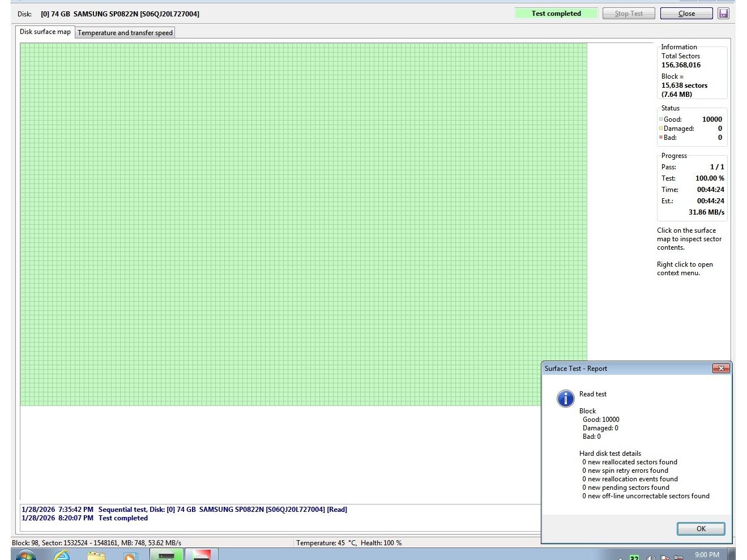Image resolution: width=747 pixels, height=560 pixels.
Task: Switch to Temperature and transfer speed tab
Action: tap(125, 33)
